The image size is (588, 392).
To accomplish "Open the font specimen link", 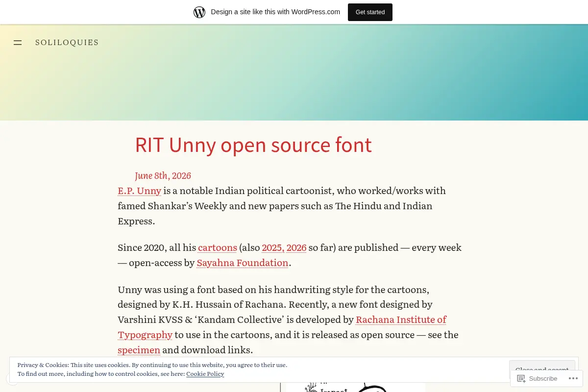I will coord(139,350).
